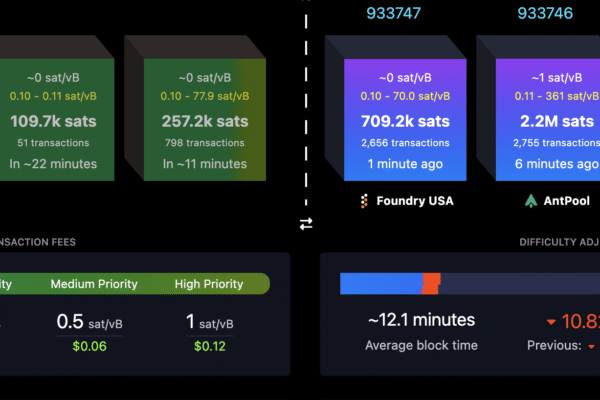The height and width of the screenshot is (400, 600).
Task: Click the swap arrows time-direction icon
Action: tap(306, 224)
